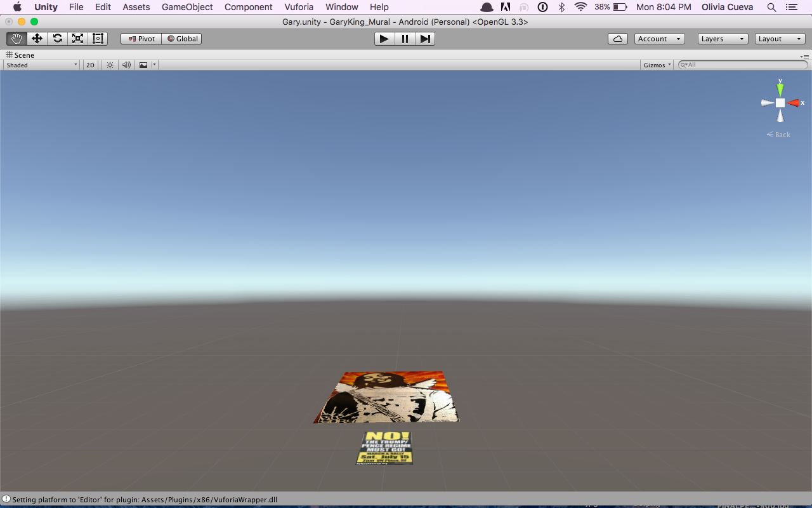Open the Layers dropdown
The height and width of the screenshot is (508, 812).
(x=723, y=39)
